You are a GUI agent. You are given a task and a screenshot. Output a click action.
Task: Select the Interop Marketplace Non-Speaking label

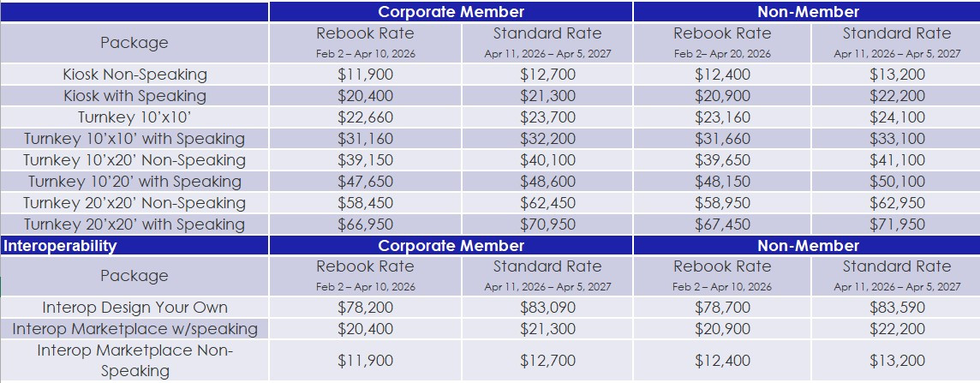coord(134,361)
